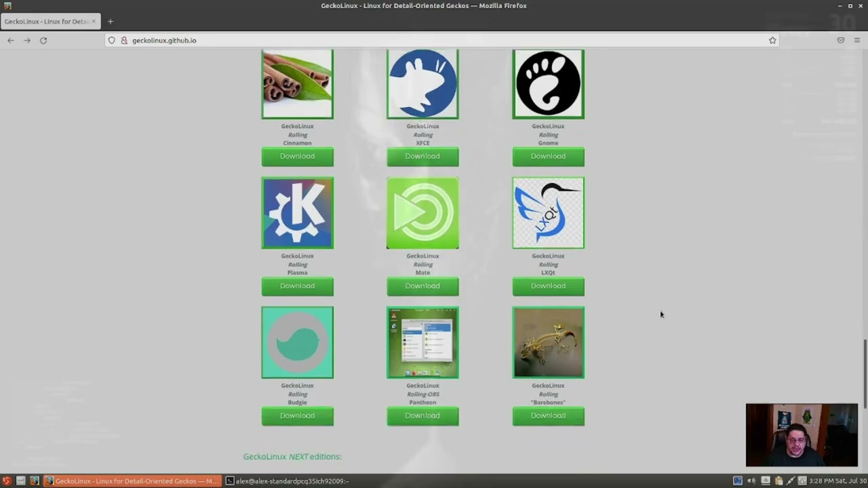Download GeckoLinux Rolling LXQt
This screenshot has width=868, height=488.
click(x=548, y=286)
